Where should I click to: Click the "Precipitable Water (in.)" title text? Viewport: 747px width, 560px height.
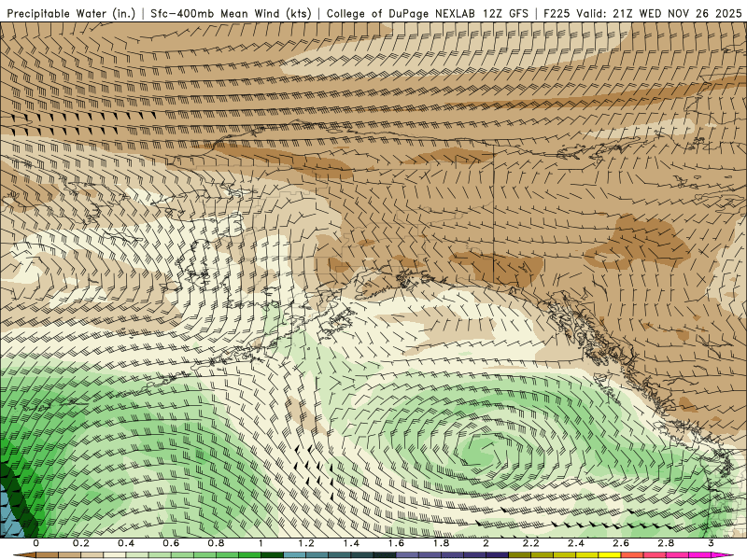pos(71,14)
